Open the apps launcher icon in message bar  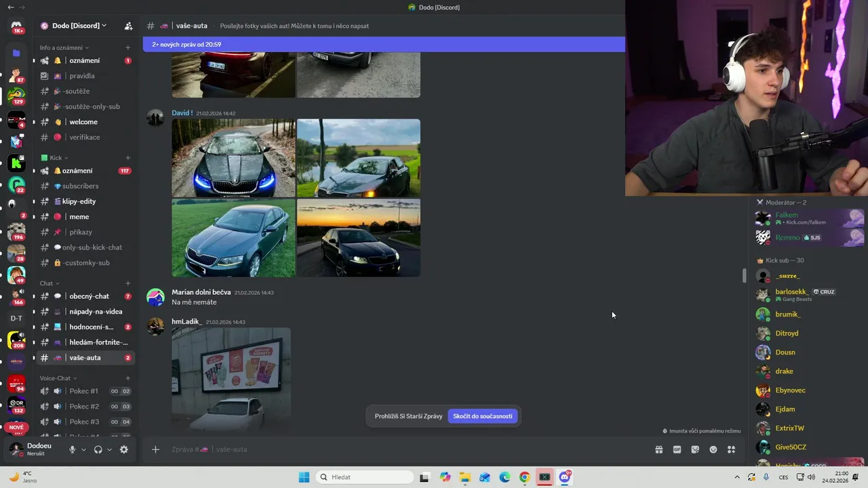click(x=731, y=449)
